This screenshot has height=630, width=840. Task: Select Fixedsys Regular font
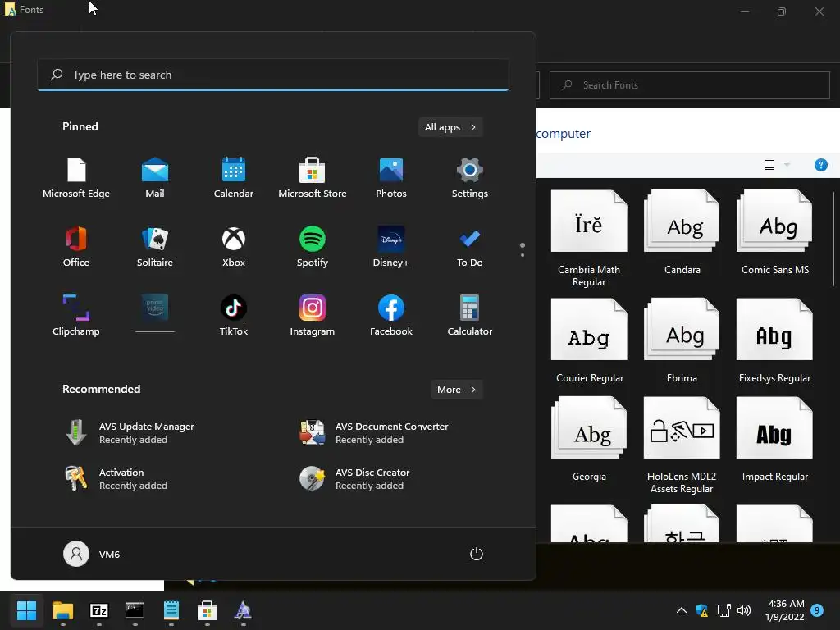pos(774,340)
